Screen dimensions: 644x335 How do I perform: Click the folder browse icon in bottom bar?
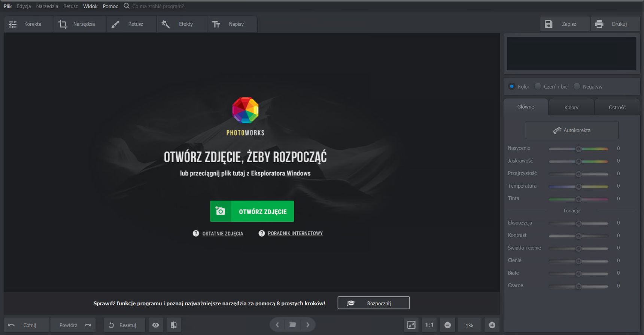(x=293, y=325)
